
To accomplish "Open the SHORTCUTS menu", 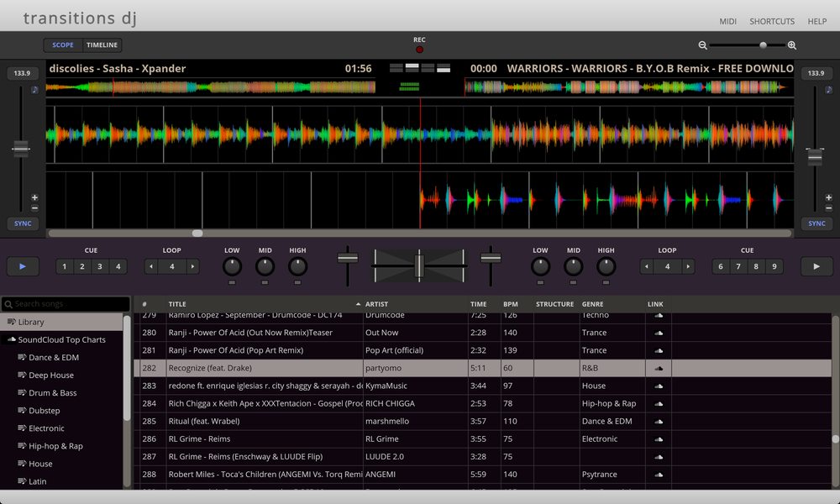I will [772, 21].
